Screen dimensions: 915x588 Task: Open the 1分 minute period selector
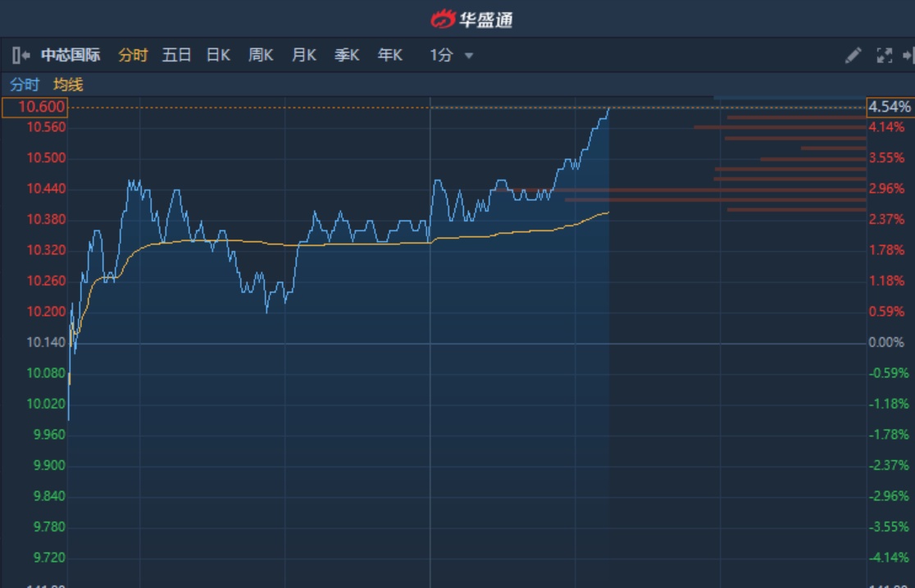click(x=442, y=56)
